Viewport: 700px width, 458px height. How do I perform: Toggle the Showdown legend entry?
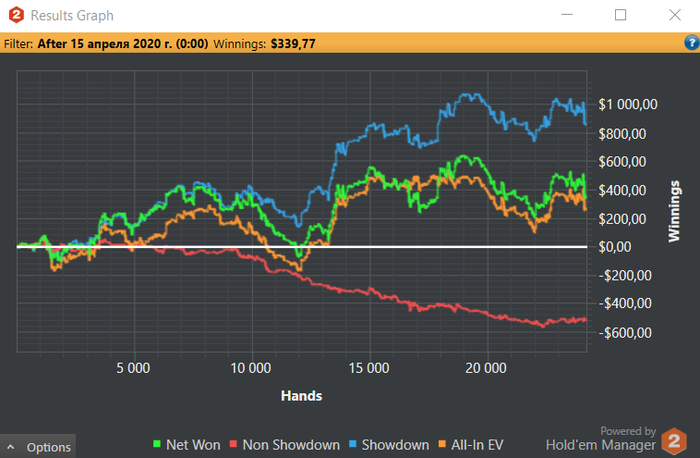pyautogui.click(x=389, y=445)
